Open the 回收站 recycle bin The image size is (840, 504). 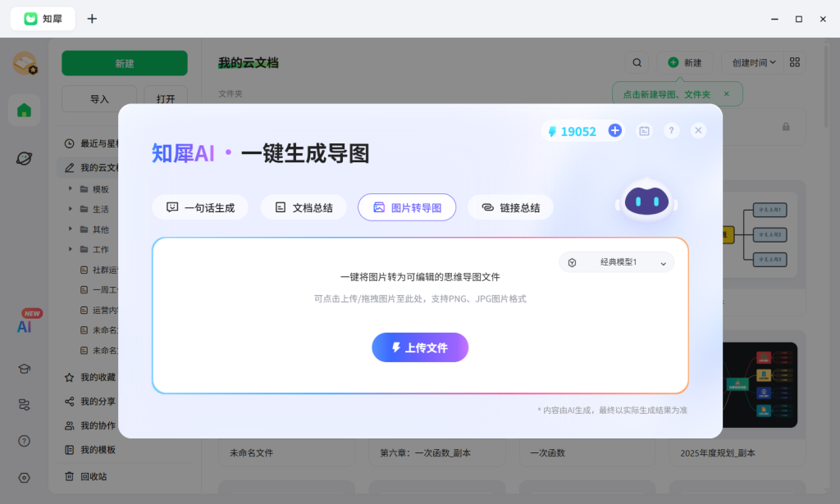pyautogui.click(x=85, y=476)
